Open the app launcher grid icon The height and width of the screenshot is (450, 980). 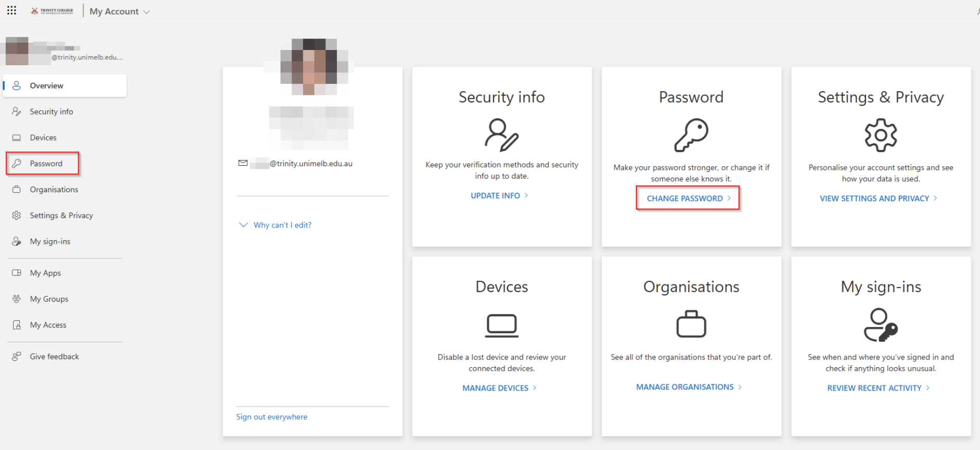[x=11, y=10]
